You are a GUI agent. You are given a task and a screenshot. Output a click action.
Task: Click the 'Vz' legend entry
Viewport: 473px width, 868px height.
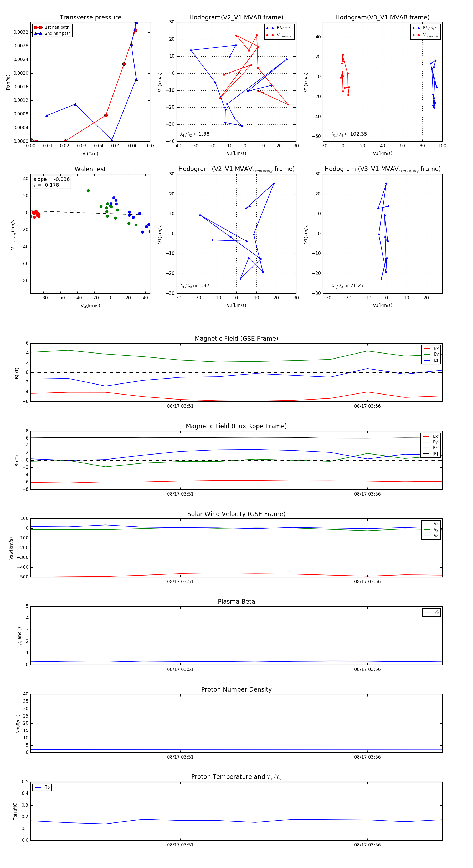431,536
